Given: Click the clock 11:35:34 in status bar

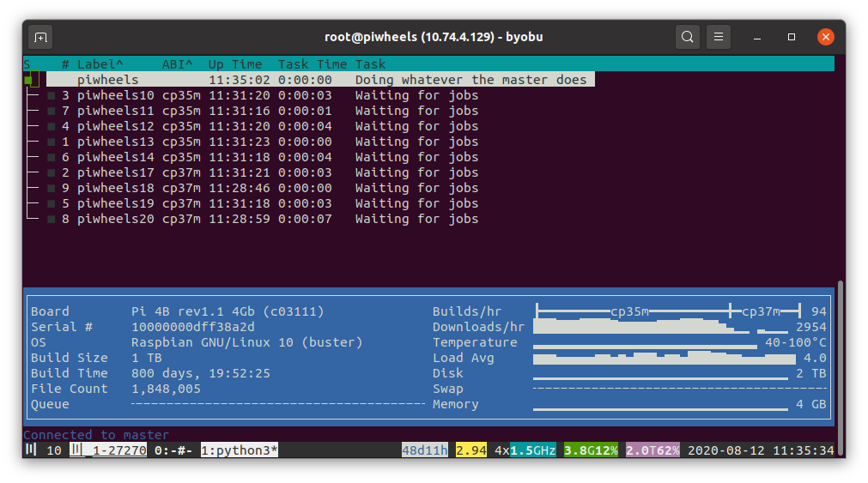Looking at the screenshot, I should tap(804, 450).
